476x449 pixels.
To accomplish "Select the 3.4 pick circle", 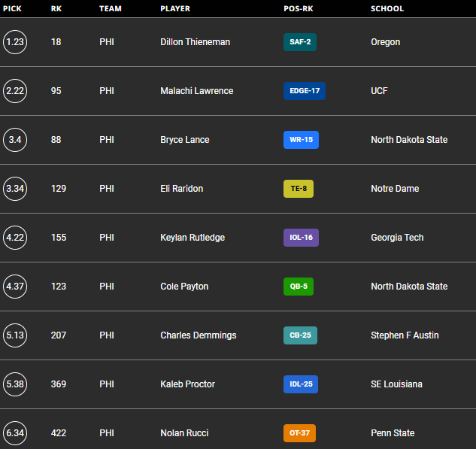I will (15, 140).
